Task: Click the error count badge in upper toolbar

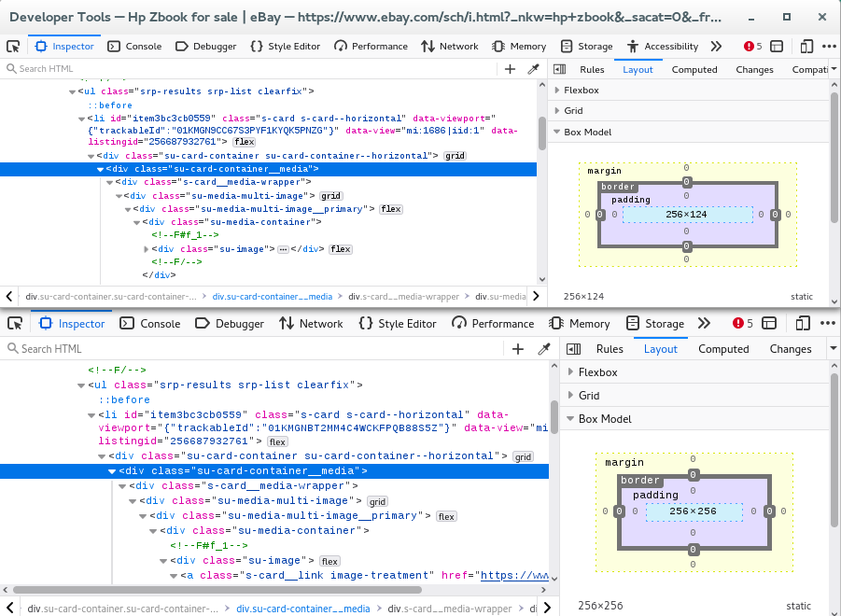Action: pyautogui.click(x=752, y=46)
